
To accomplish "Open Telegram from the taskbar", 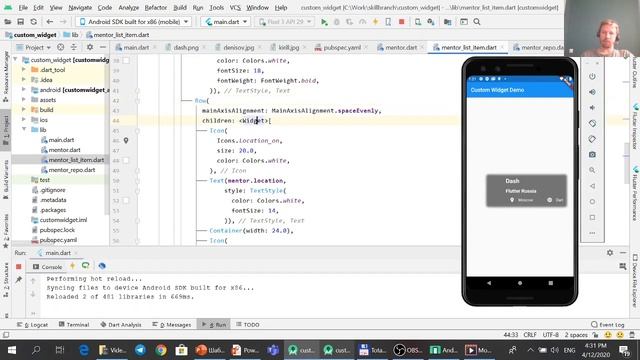I will click(140, 350).
